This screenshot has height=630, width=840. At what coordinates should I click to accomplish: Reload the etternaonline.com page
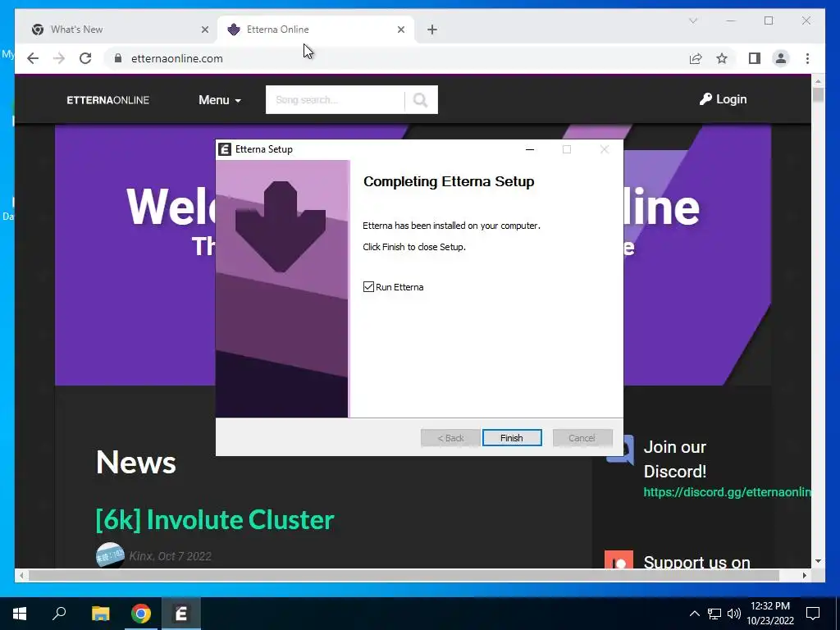(x=85, y=58)
